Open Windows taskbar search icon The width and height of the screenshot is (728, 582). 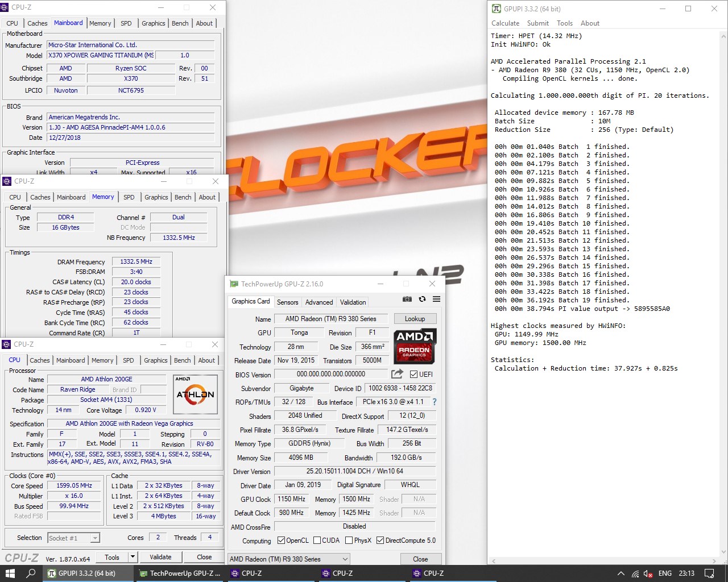point(31,573)
